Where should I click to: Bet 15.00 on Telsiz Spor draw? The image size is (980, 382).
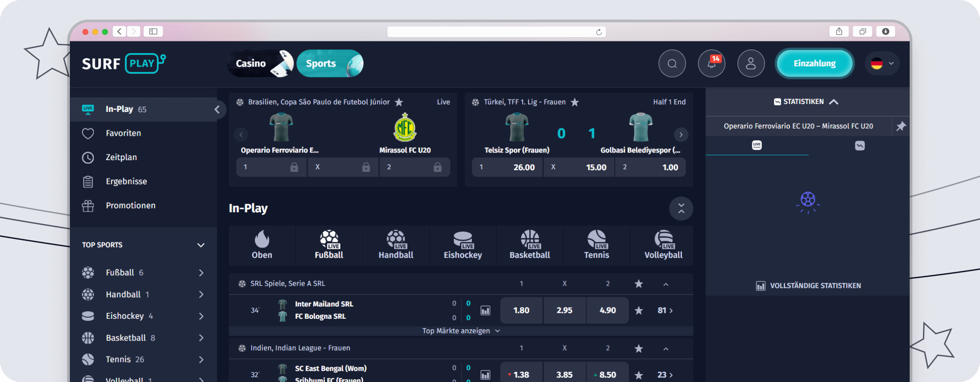point(579,168)
